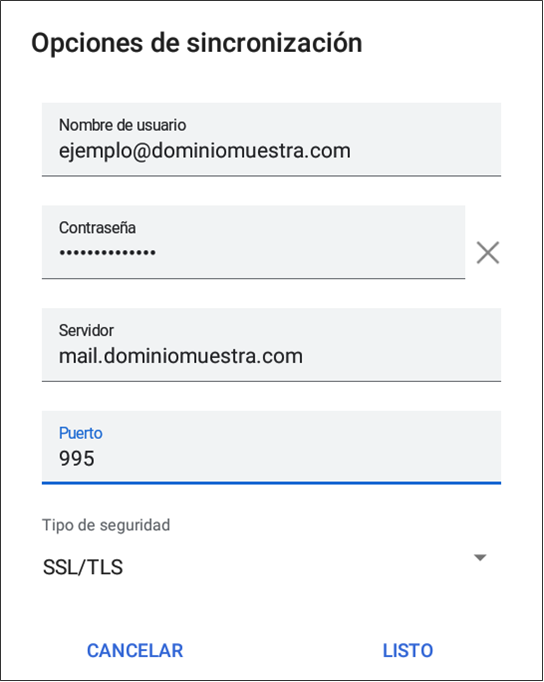Image resolution: width=544 pixels, height=682 pixels.
Task: Click the Contraseña label text
Action: pos(97,228)
